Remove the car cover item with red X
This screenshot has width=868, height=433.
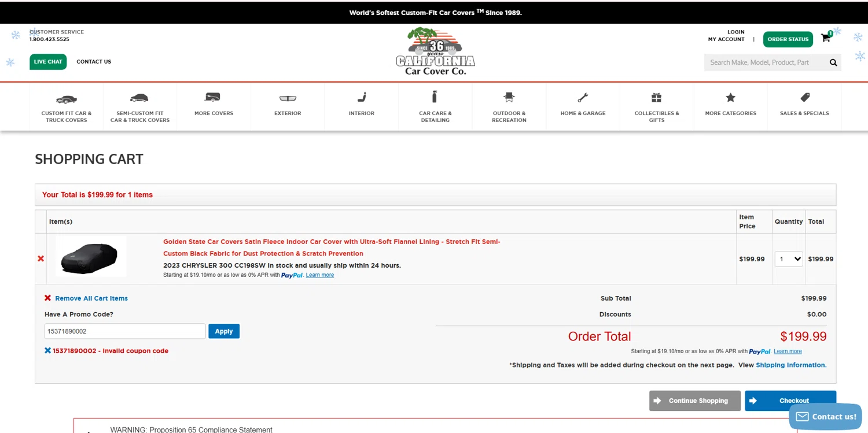41,258
